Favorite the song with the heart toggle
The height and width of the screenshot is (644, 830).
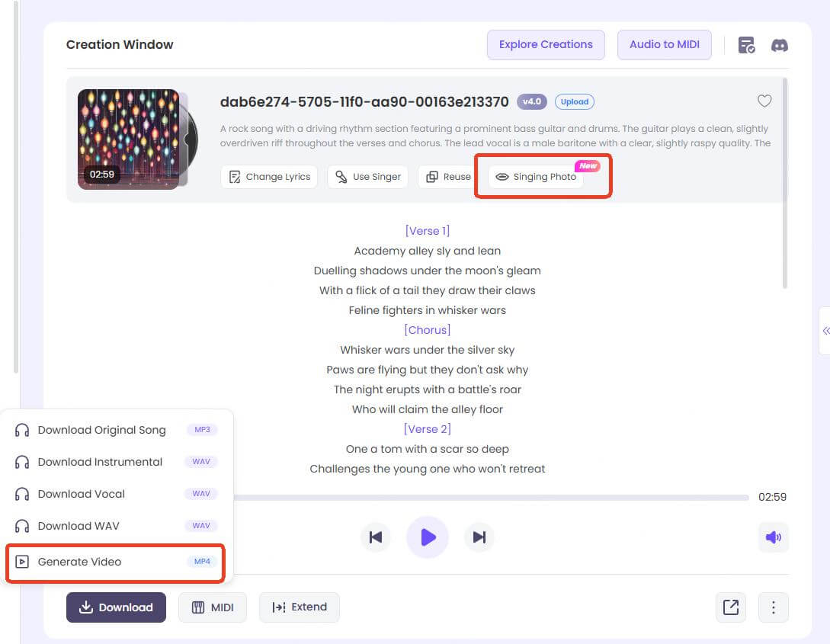click(764, 101)
